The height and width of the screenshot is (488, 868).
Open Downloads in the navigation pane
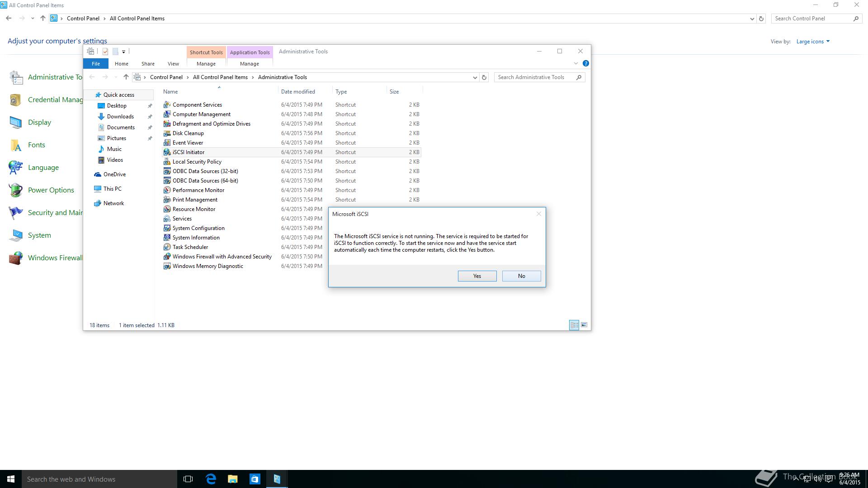[120, 117]
